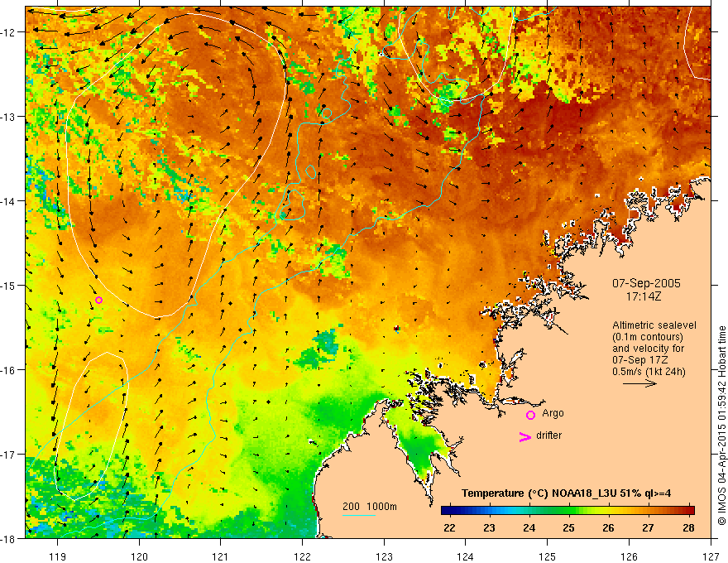Click the temperature colorbar
The image size is (728, 563).
pyautogui.click(x=568, y=510)
